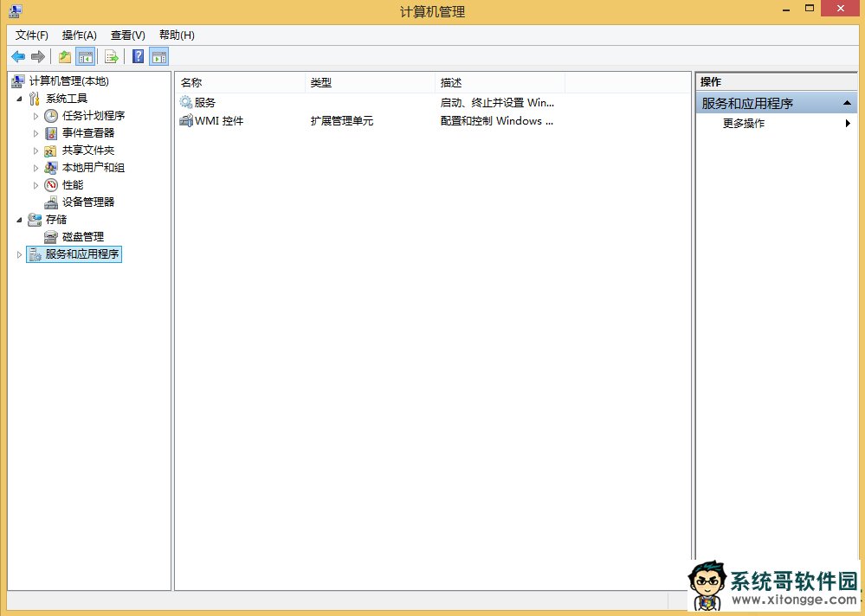Screen dimensions: 865x616
Task: Select 设备管理器 in the tree
Action: click(x=87, y=202)
